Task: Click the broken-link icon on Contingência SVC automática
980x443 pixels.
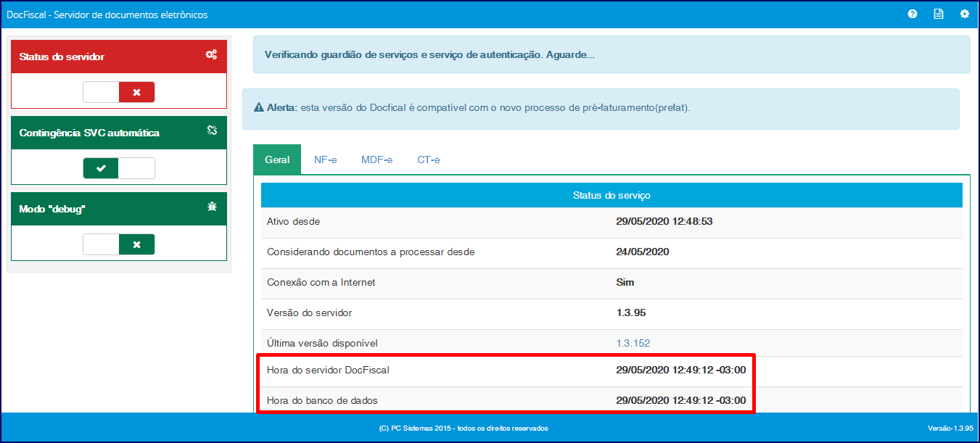Action: (x=212, y=131)
